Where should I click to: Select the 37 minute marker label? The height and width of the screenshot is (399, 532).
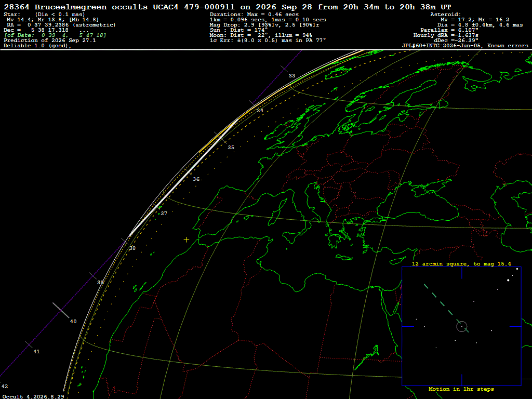(x=164, y=214)
